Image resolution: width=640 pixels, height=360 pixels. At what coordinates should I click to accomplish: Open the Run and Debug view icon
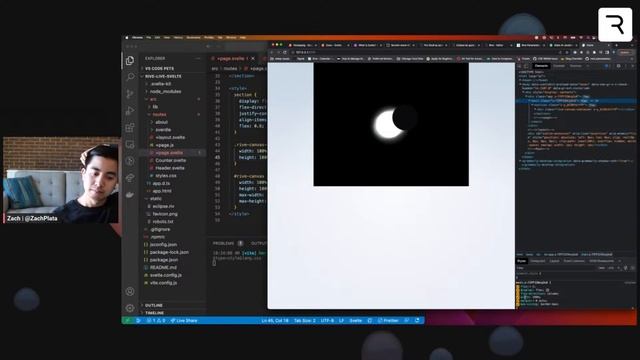(130, 111)
